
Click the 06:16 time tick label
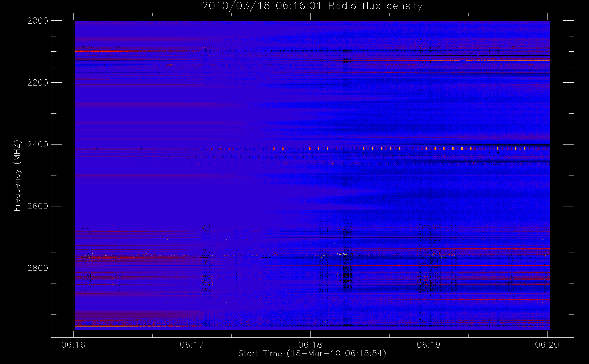73,345
